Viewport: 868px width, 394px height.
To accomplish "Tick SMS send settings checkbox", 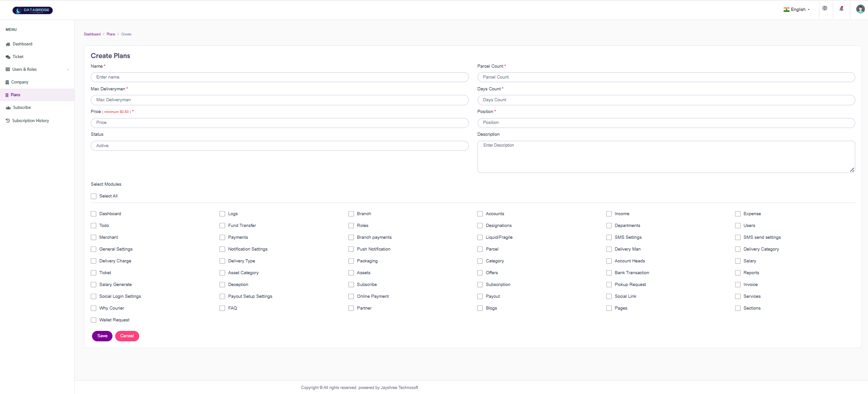I will (x=738, y=237).
